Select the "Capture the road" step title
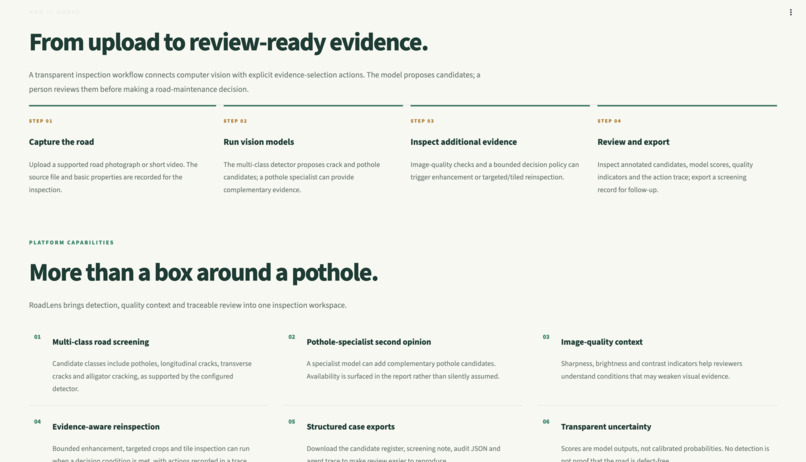806x462 pixels. coord(61,142)
